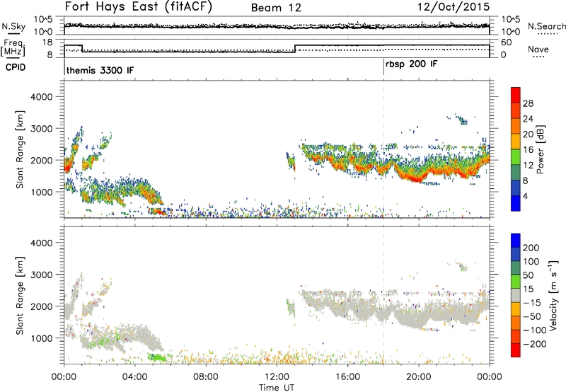Click the blue top segment of the velocity colorbar

point(516,241)
